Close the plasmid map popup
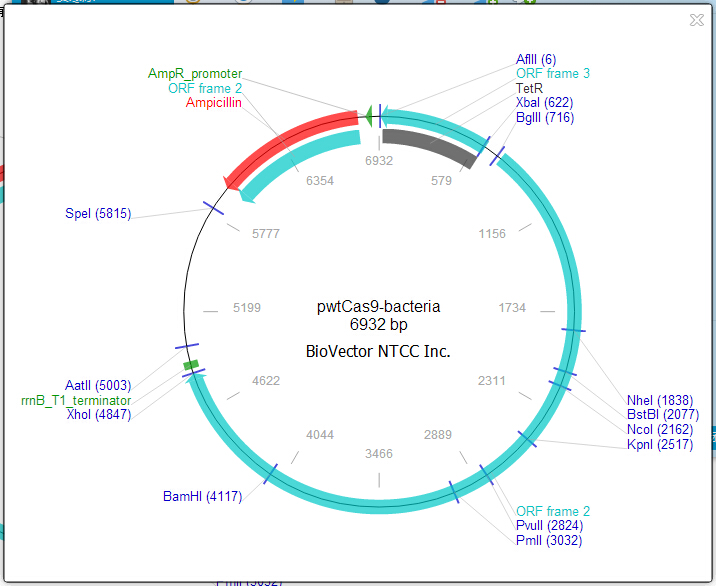 [x=696, y=20]
